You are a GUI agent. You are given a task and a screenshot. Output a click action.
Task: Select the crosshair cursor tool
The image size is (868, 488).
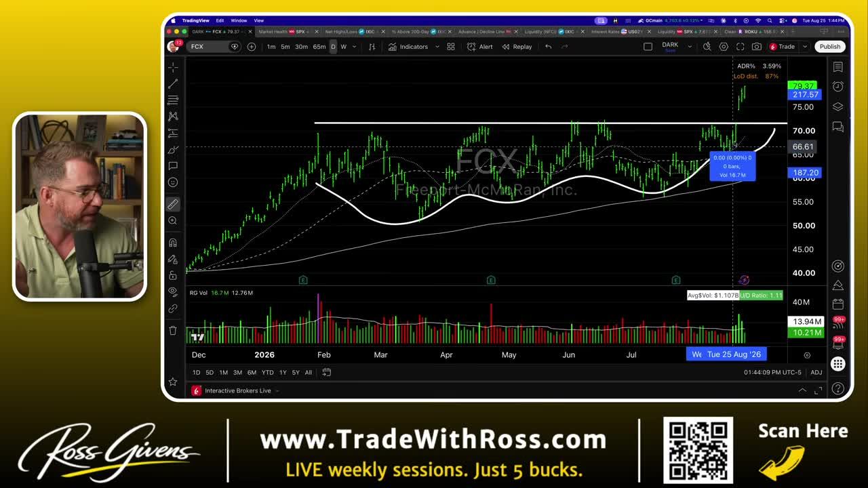(173, 67)
